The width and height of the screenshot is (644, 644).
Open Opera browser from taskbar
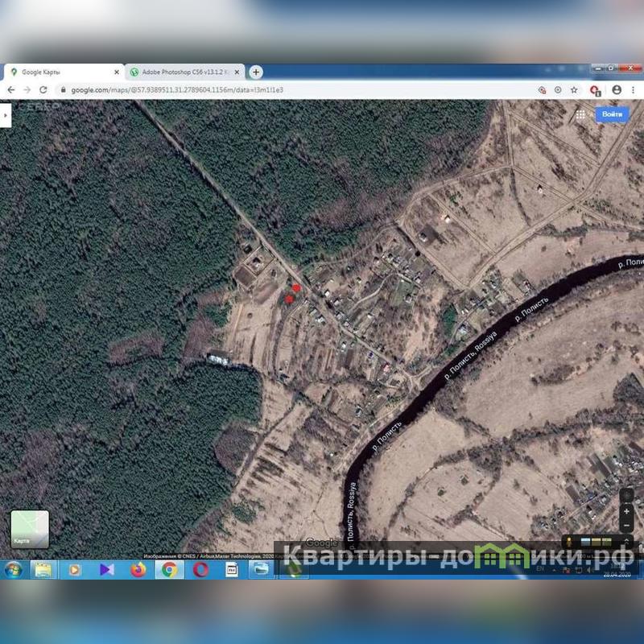pyautogui.click(x=200, y=570)
